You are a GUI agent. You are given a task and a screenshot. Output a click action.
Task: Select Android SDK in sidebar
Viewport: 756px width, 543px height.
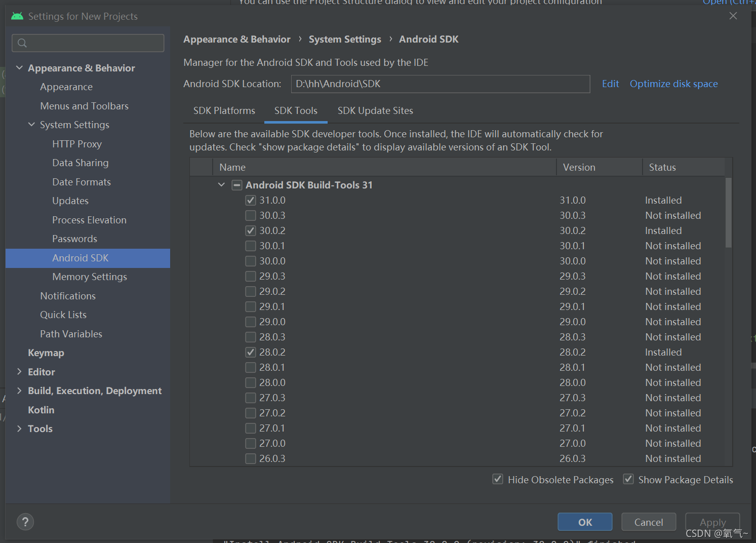pyautogui.click(x=88, y=258)
